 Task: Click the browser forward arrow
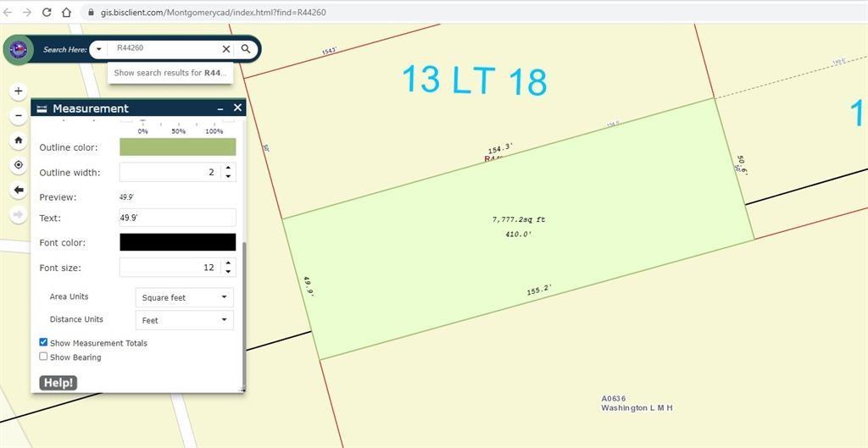point(27,12)
